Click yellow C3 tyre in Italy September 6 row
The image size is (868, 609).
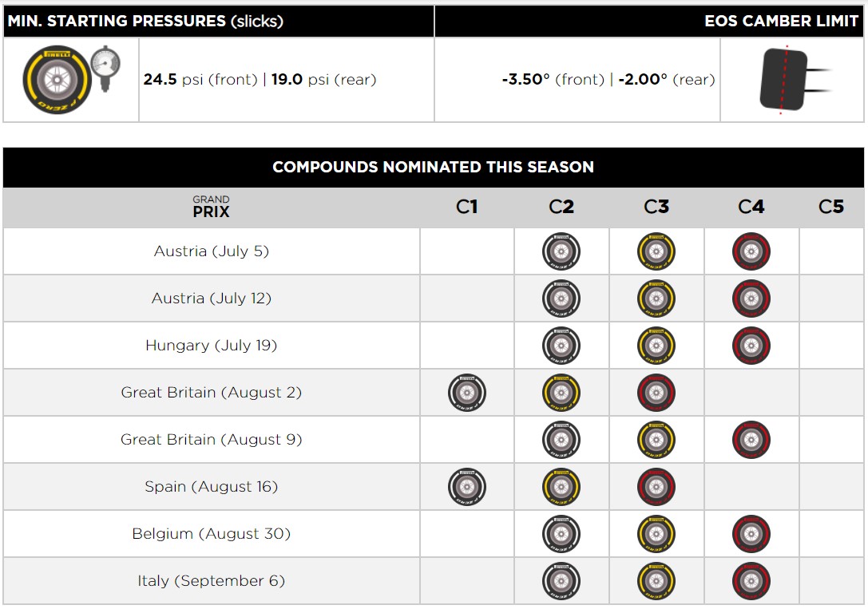tap(656, 581)
